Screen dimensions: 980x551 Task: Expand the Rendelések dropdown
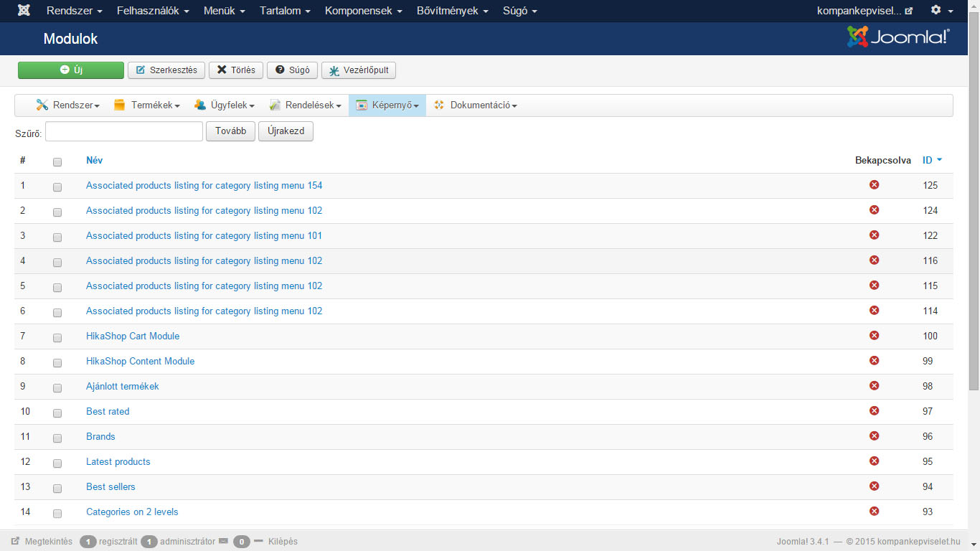point(305,105)
